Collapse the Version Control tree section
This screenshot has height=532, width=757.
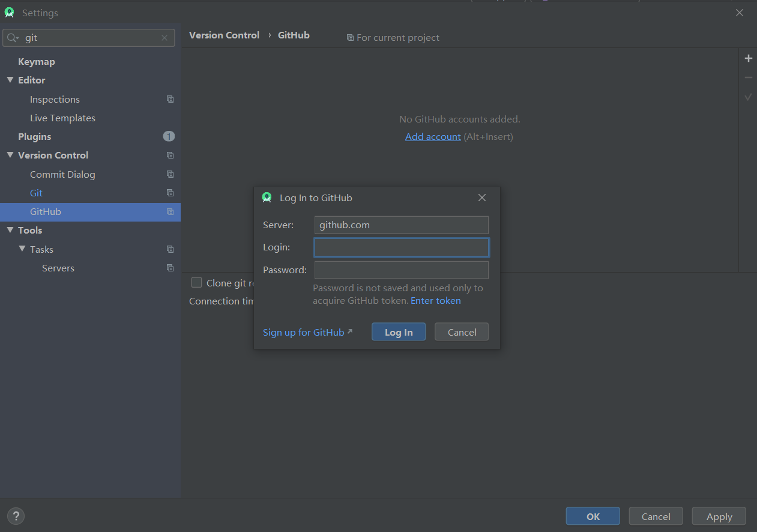point(10,155)
